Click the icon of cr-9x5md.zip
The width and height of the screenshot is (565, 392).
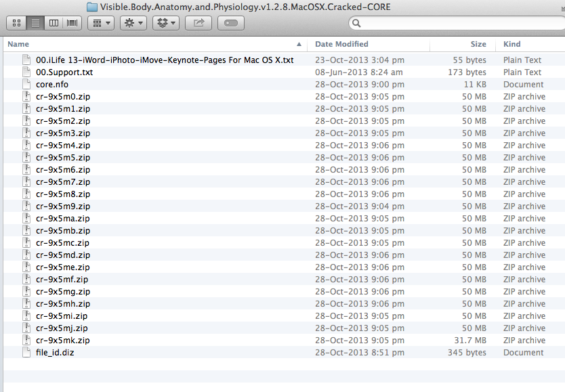coord(26,255)
